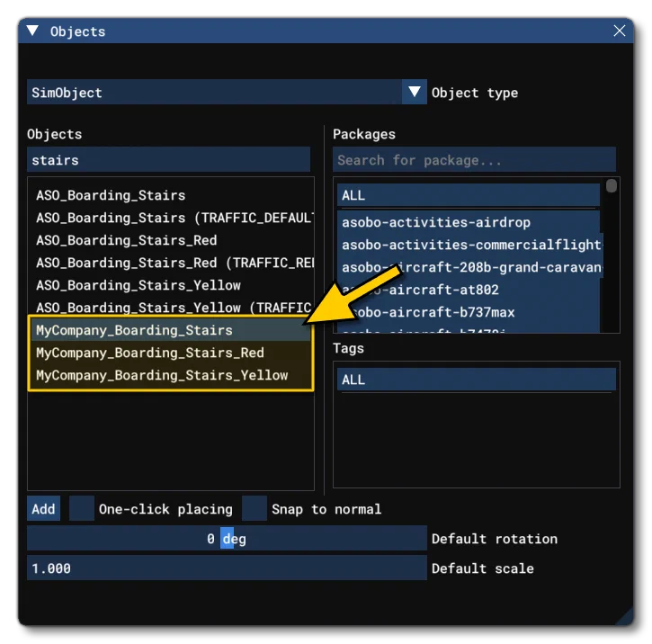Select asobo-activities-commercialflight package
652x644 pixels.
coord(469,245)
